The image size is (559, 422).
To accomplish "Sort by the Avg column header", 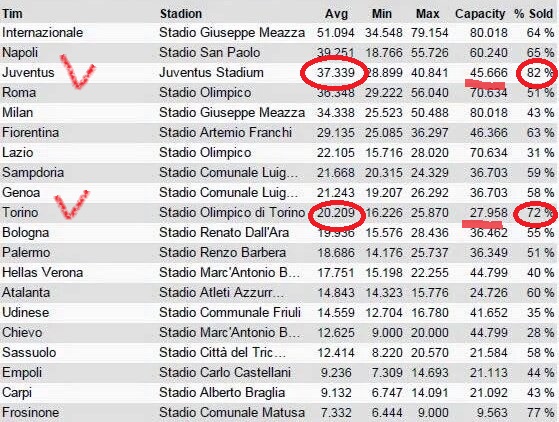I will click(336, 14).
